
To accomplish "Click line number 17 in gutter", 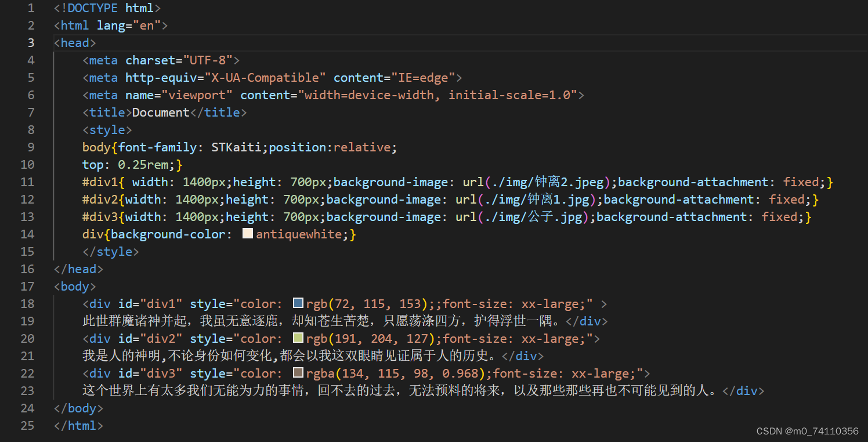I will [x=27, y=287].
